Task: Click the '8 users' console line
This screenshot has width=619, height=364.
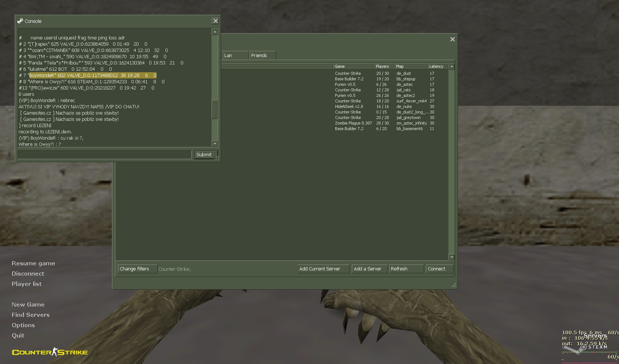Action: click(x=27, y=94)
